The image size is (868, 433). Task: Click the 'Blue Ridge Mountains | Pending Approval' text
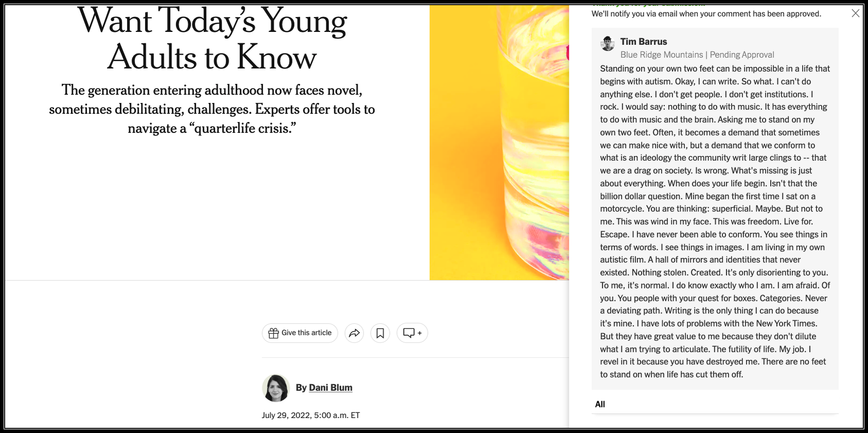click(697, 55)
